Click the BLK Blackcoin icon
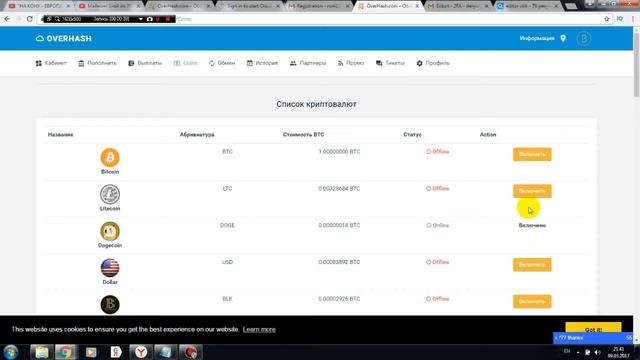This screenshot has width=640, height=360. [110, 304]
